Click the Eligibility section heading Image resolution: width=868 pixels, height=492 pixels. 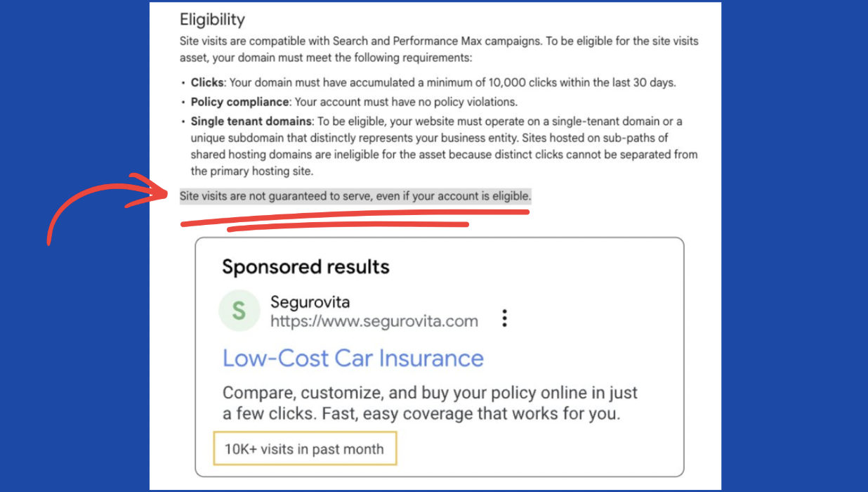coord(212,19)
